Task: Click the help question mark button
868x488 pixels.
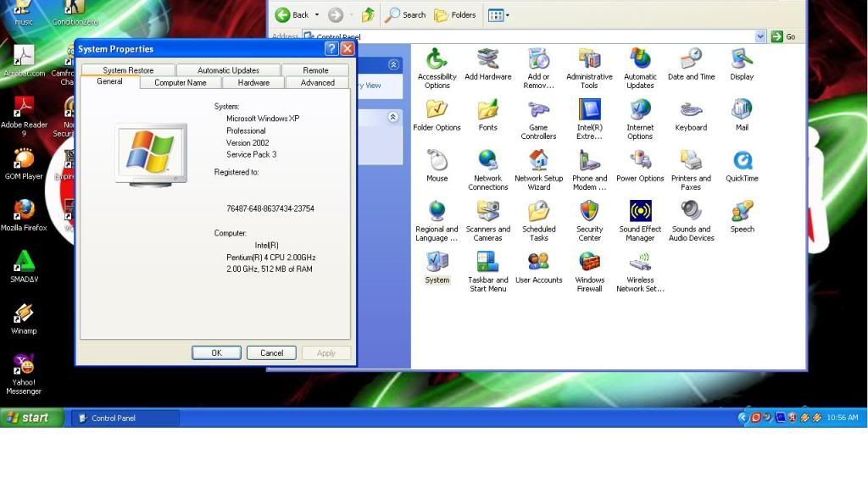Action: tap(331, 48)
